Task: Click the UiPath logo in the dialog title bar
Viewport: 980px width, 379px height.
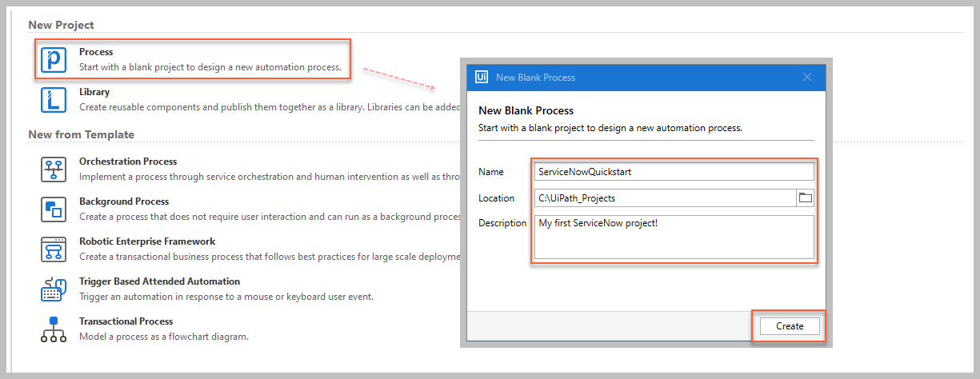Action: point(482,77)
